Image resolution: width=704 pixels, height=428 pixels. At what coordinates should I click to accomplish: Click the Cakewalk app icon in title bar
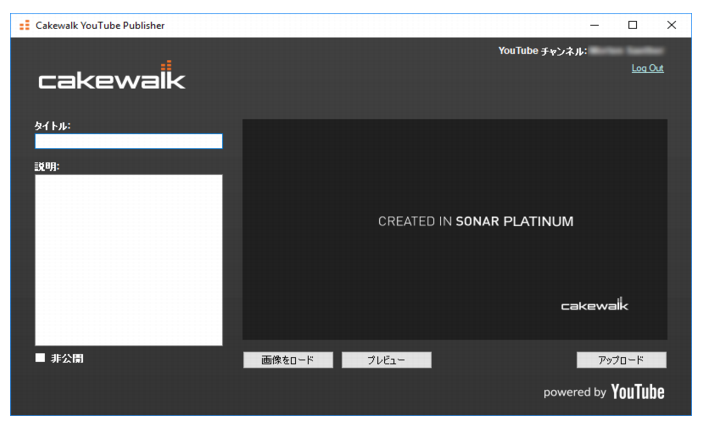(25, 25)
